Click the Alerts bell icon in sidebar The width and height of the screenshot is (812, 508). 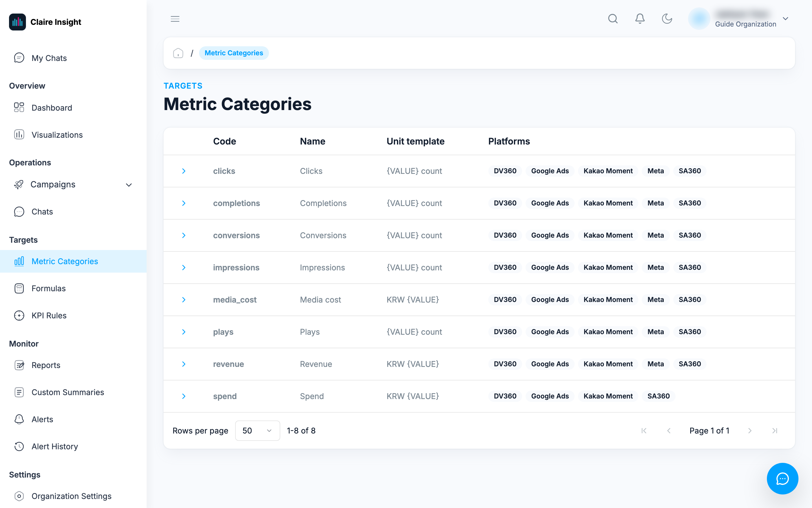(19, 419)
